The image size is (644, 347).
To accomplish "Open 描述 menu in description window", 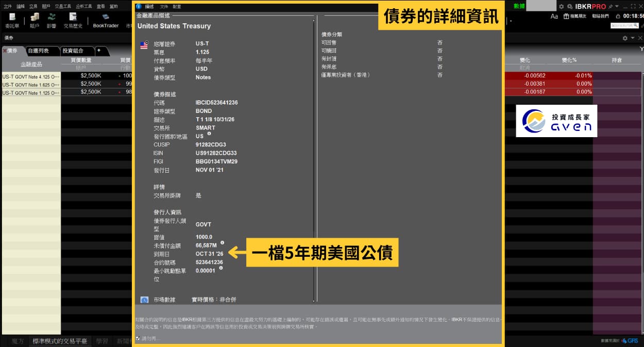I will pos(149,7).
